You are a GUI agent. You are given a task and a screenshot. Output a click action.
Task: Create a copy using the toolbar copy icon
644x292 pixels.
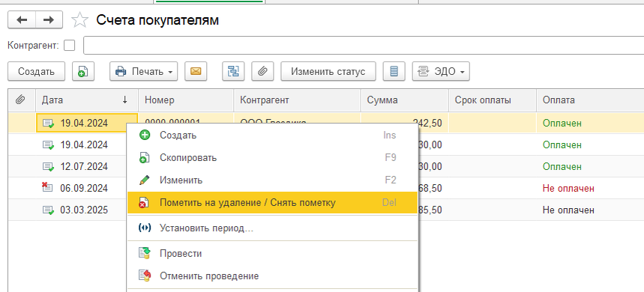pos(83,71)
